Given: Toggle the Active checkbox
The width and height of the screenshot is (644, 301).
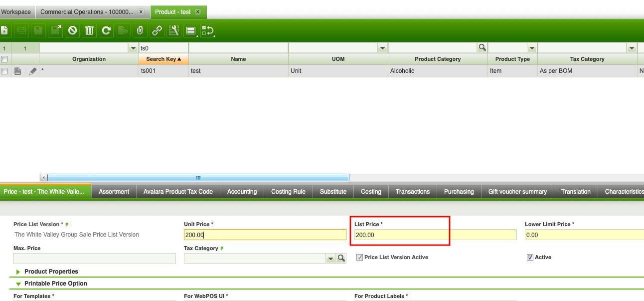Looking at the screenshot, I should tap(530, 258).
